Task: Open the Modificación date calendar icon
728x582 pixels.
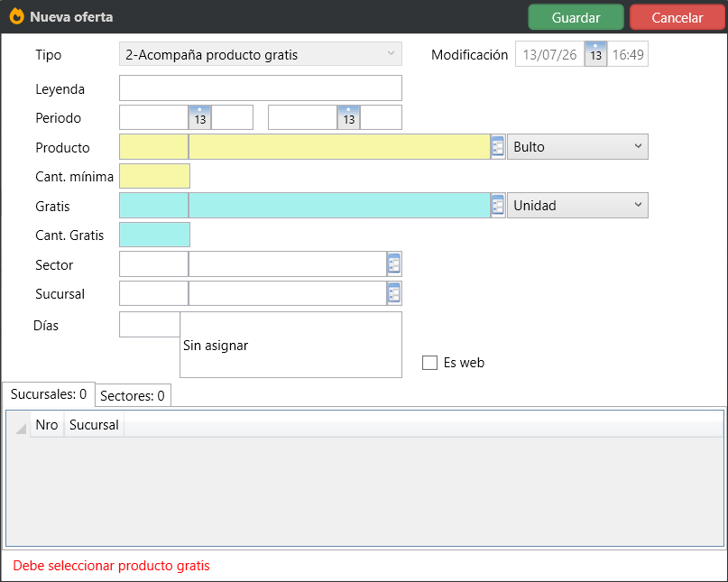Action: (595, 54)
